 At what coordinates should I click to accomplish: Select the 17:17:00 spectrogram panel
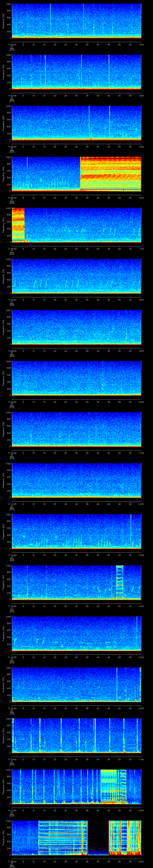coord(76,787)
